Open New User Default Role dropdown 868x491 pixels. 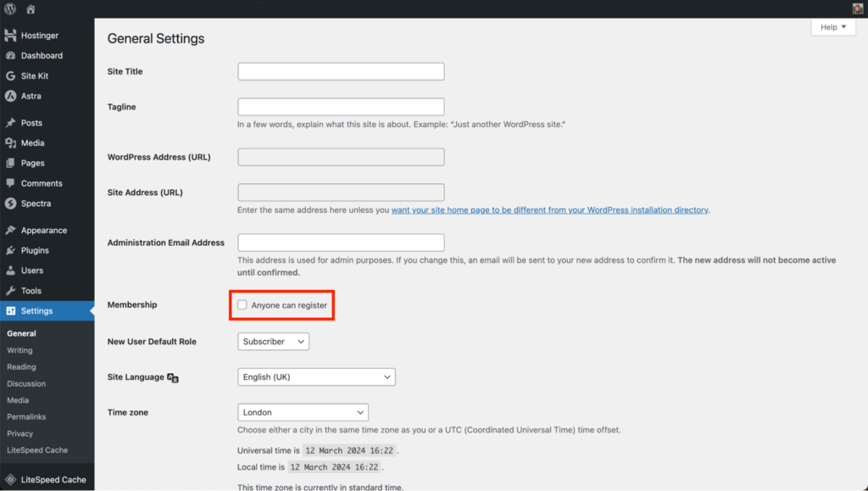click(x=274, y=342)
